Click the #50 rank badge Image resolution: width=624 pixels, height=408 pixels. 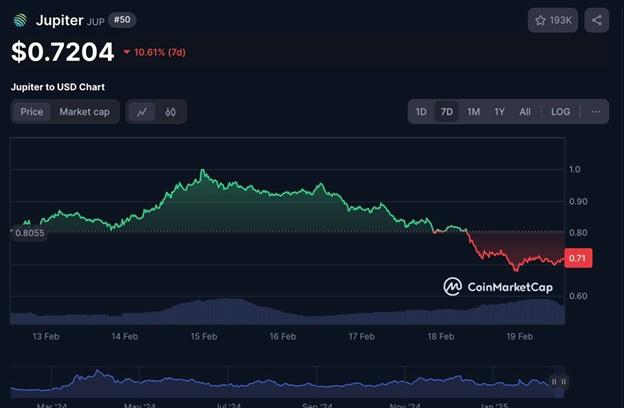click(122, 20)
